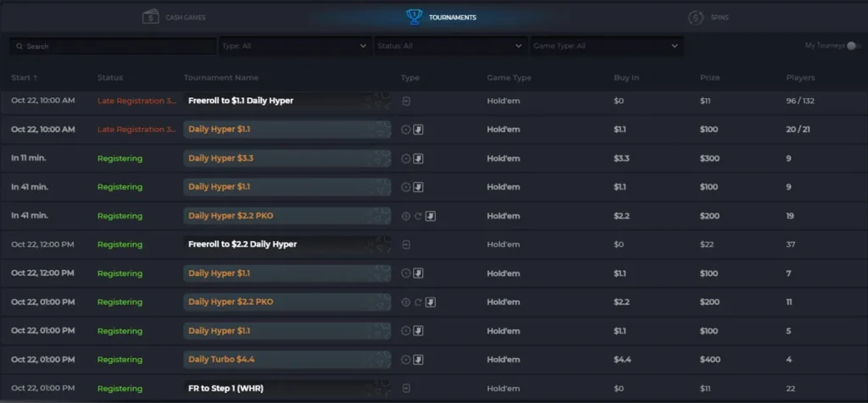Viewport: 868px width, 403px height.
Task: Open the Daily Hyper $3.3 tournament
Action: point(287,158)
